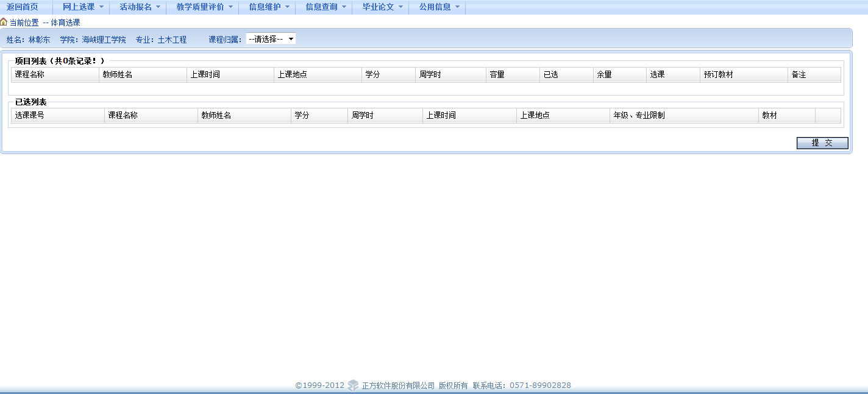Click the 选课课号 header in 已选列表

tap(30, 115)
